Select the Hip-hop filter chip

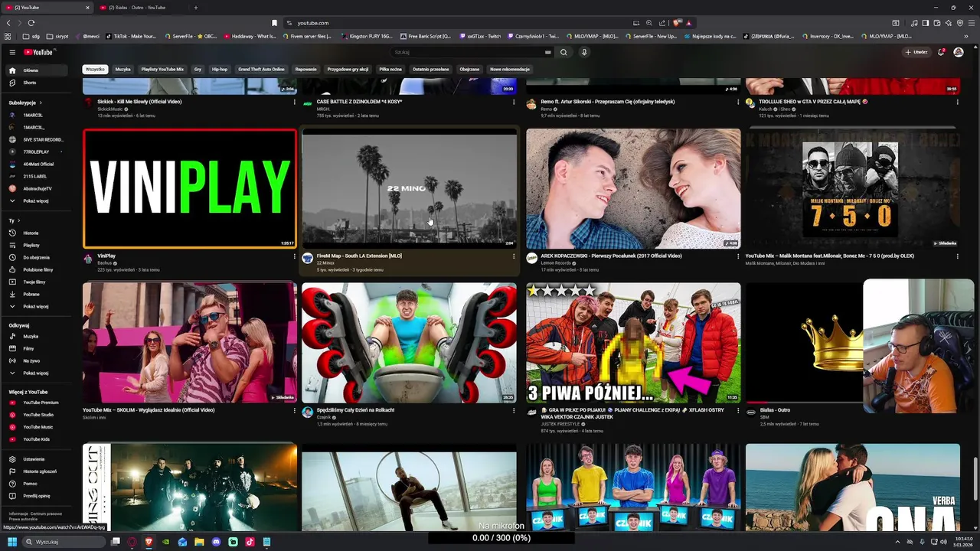coord(220,69)
